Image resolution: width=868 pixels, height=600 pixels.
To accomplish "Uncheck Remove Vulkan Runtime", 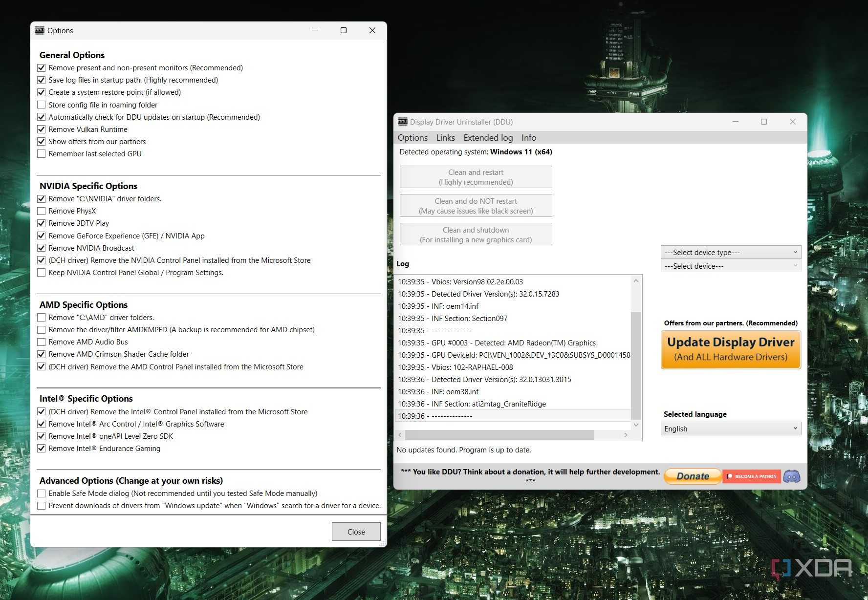I will point(42,129).
